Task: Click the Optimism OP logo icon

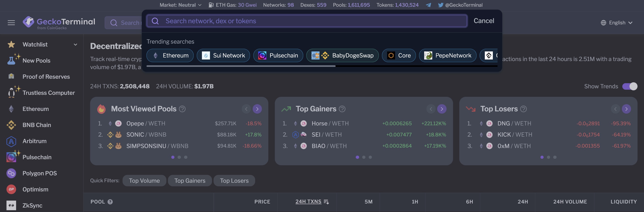Action: click(x=11, y=189)
